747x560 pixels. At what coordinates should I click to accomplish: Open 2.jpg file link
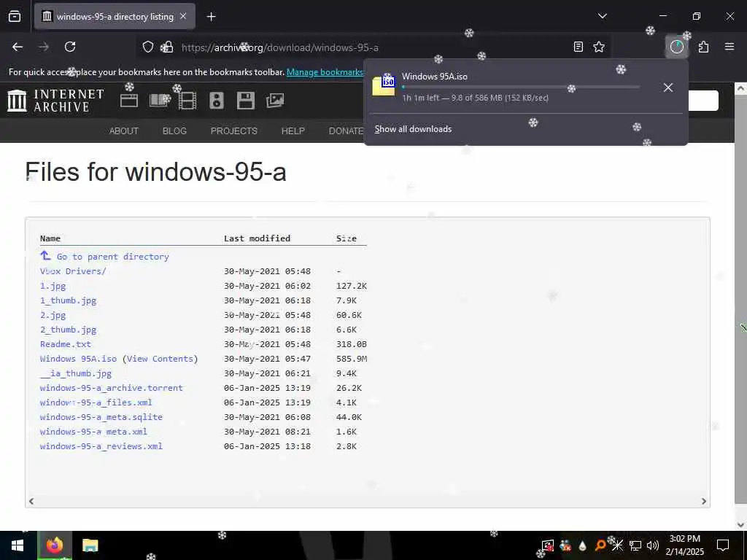pyautogui.click(x=53, y=315)
